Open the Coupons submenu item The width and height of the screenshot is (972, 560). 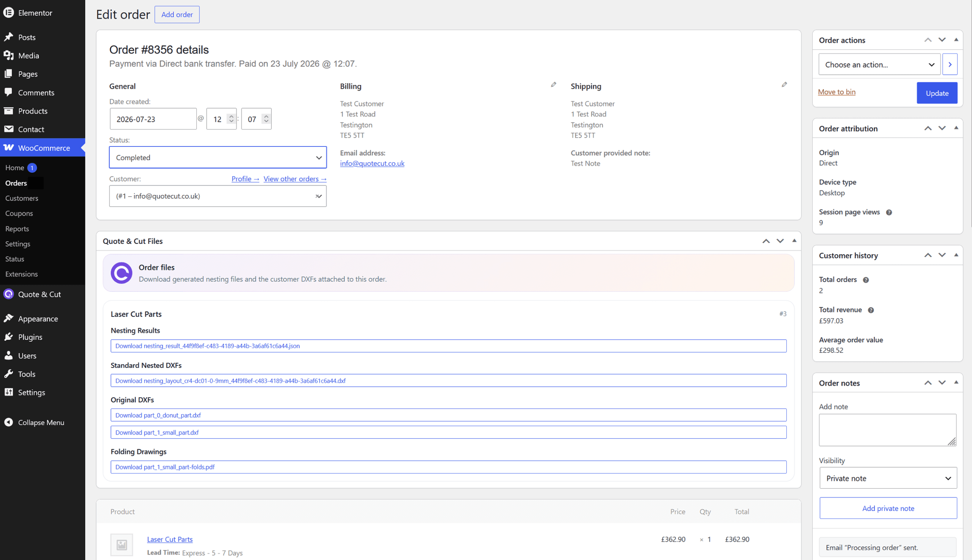(x=19, y=214)
